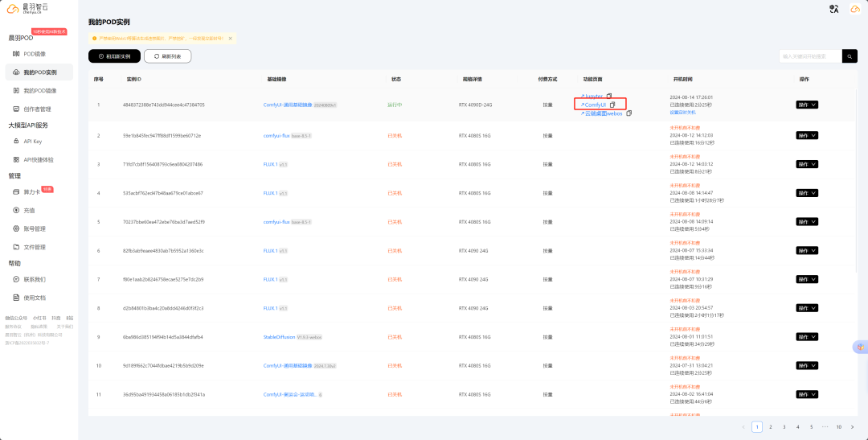
Task: Expand 操作 dropdown for instance d2b84801b3ba…
Action: pyautogui.click(x=807, y=308)
